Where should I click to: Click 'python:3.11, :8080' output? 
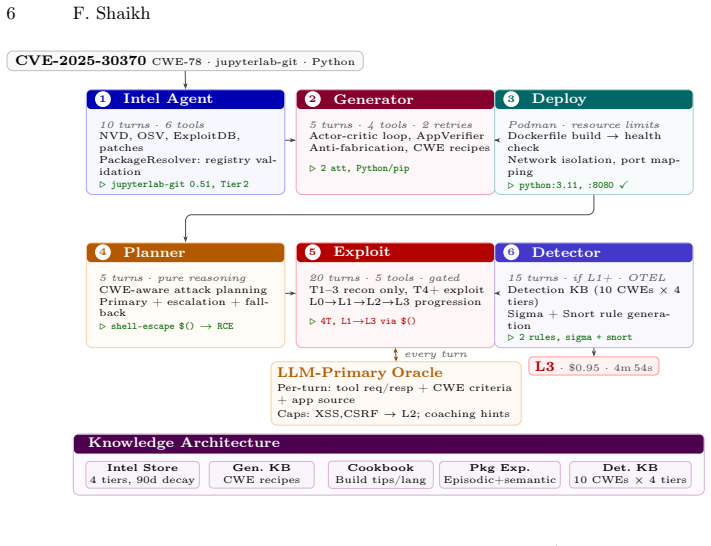coord(561,185)
